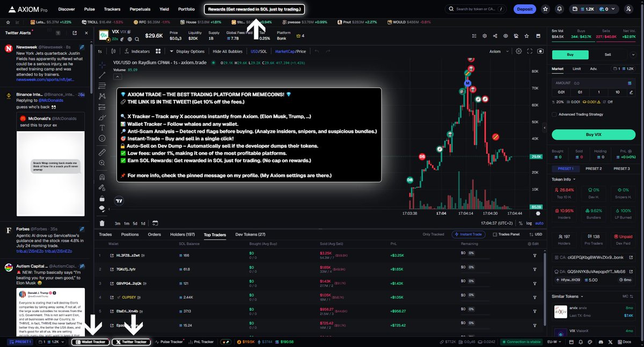644x347 pixels.
Task: Select the crosshair cursor drawing tool
Action: click(102, 64)
